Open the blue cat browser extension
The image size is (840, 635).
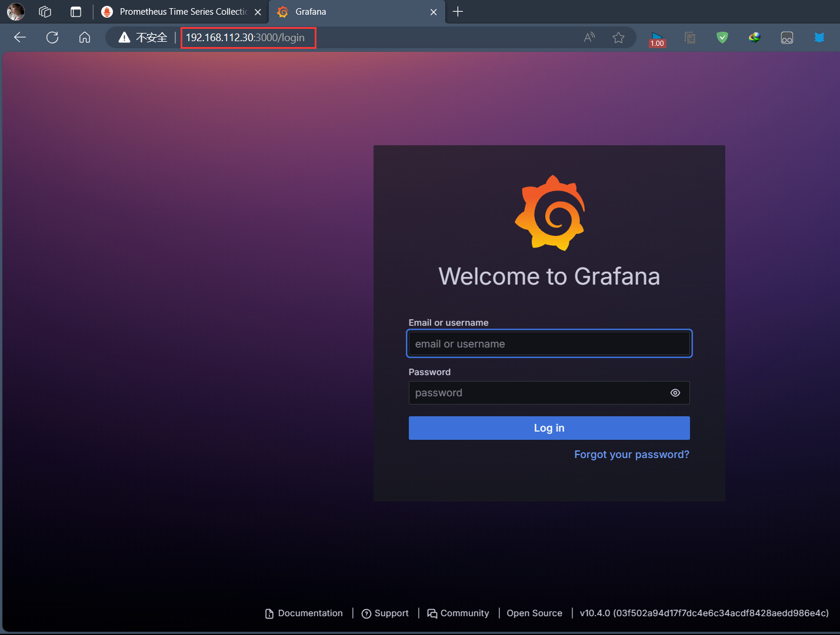[819, 37]
